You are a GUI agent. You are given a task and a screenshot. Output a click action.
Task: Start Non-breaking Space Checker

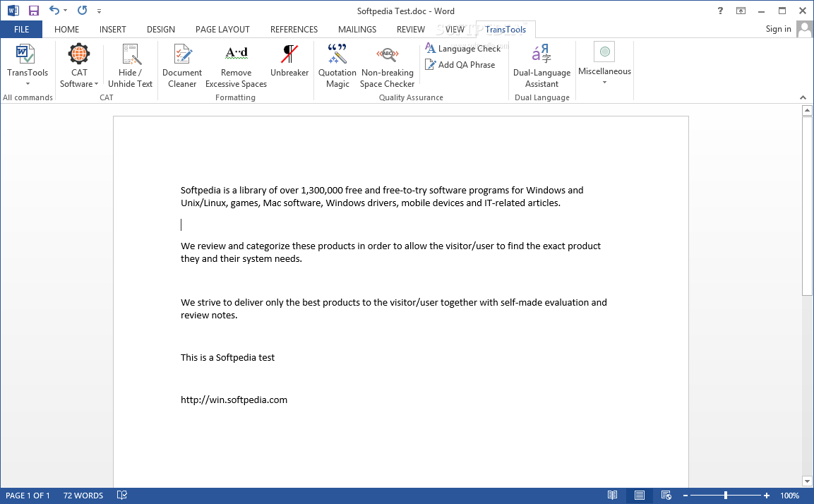click(x=388, y=66)
